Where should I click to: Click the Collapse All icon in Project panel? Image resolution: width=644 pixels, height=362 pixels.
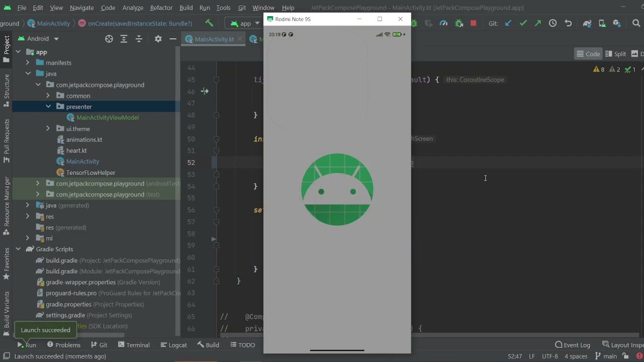pyautogui.click(x=139, y=39)
